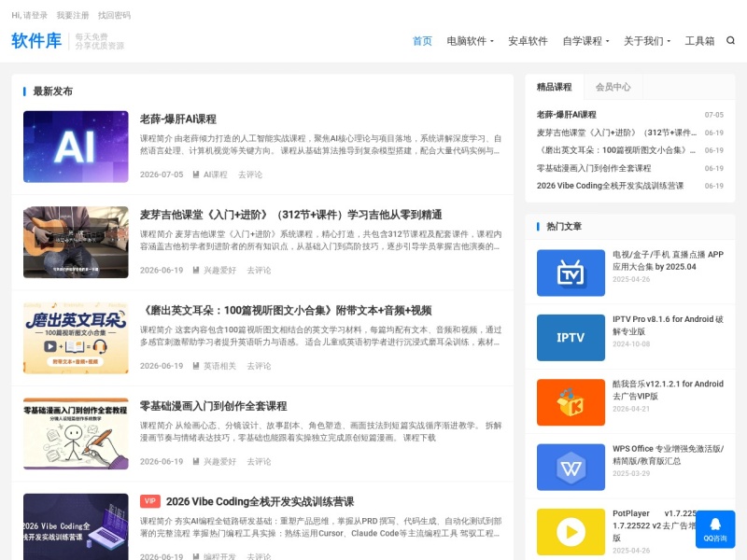Open the 零基础漫画入门到创作全套课程 post title
The image size is (747, 560).
tap(214, 406)
